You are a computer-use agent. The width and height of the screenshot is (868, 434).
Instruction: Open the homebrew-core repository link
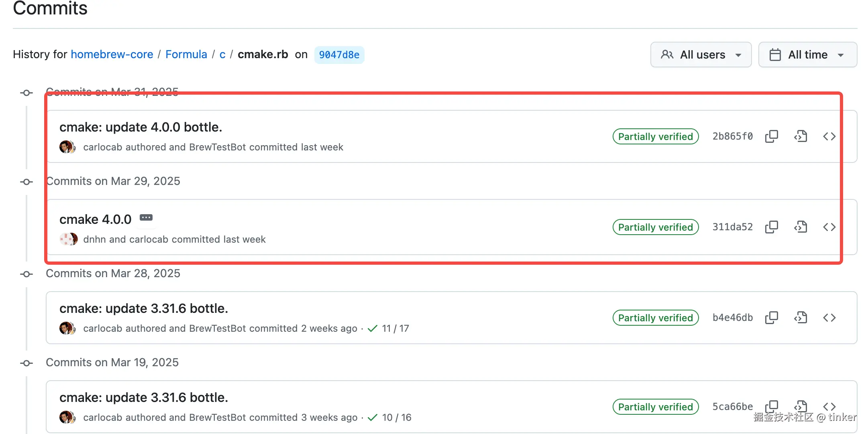(x=112, y=55)
